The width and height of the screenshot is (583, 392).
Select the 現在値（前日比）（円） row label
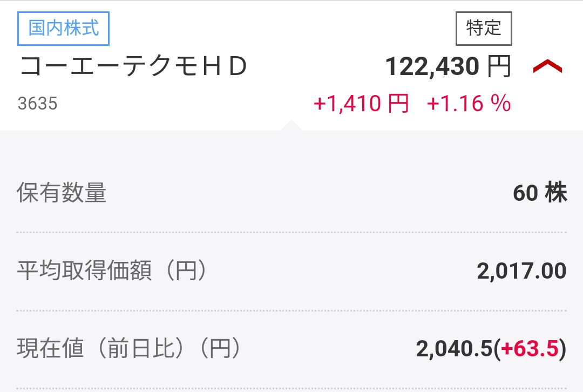click(x=128, y=348)
